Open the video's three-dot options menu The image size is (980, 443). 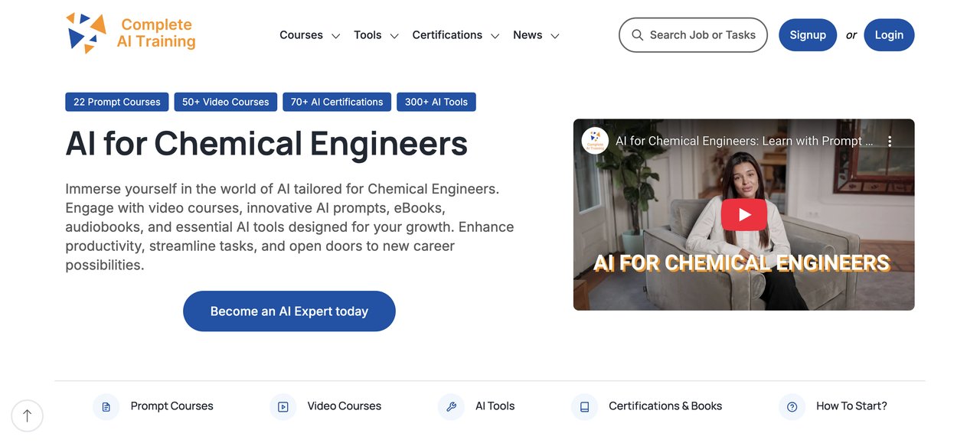(x=890, y=141)
